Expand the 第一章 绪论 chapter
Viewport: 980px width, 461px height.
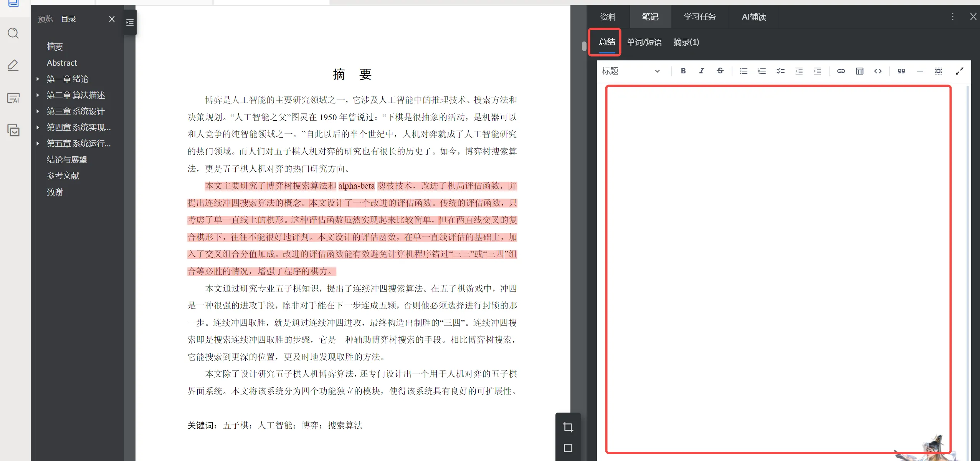click(38, 79)
